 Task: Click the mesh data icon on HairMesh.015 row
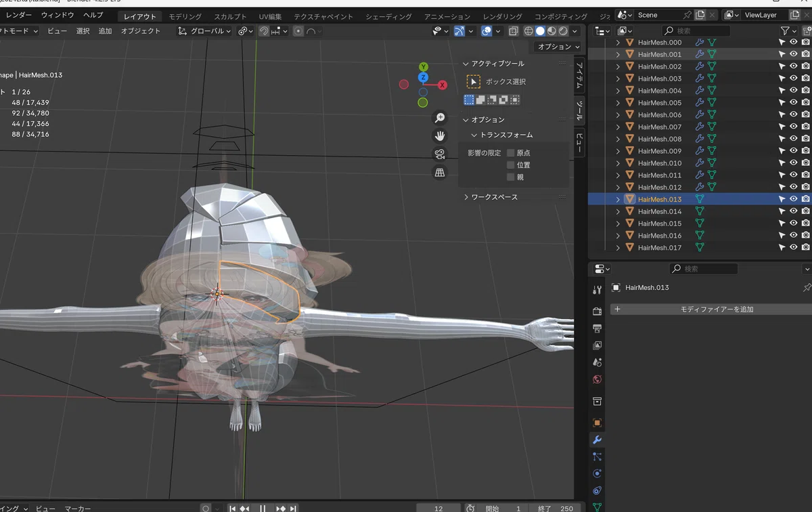(x=700, y=223)
